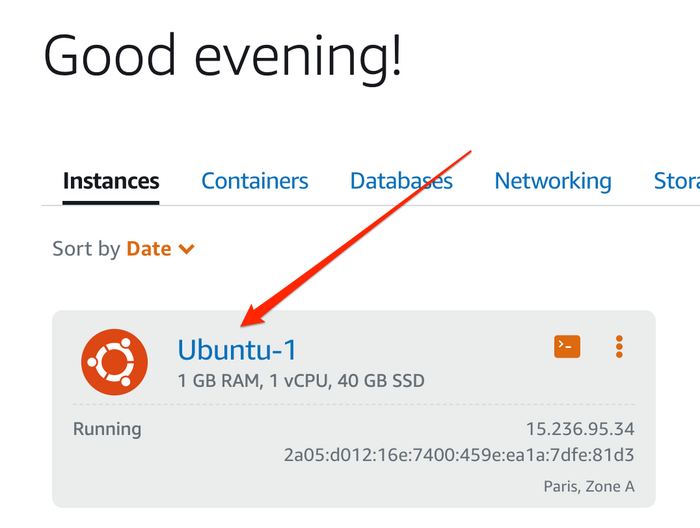Open browser-based SSH terminal for Ubuntu-1
This screenshot has width=700, height=528.
[x=567, y=346]
